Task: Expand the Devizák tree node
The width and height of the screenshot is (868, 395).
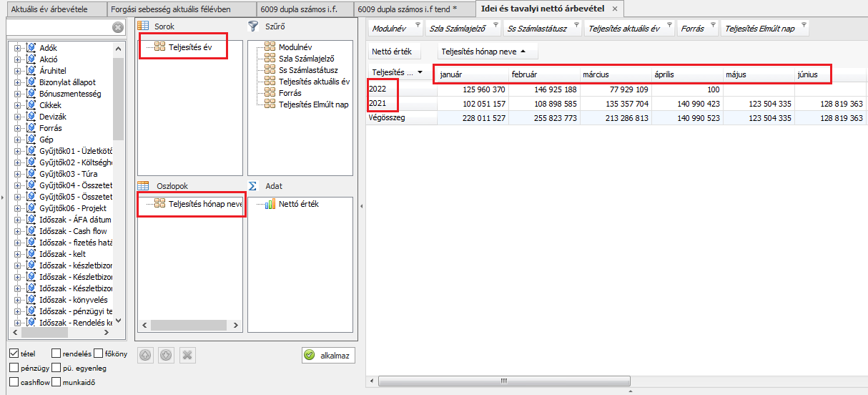Action: click(17, 117)
